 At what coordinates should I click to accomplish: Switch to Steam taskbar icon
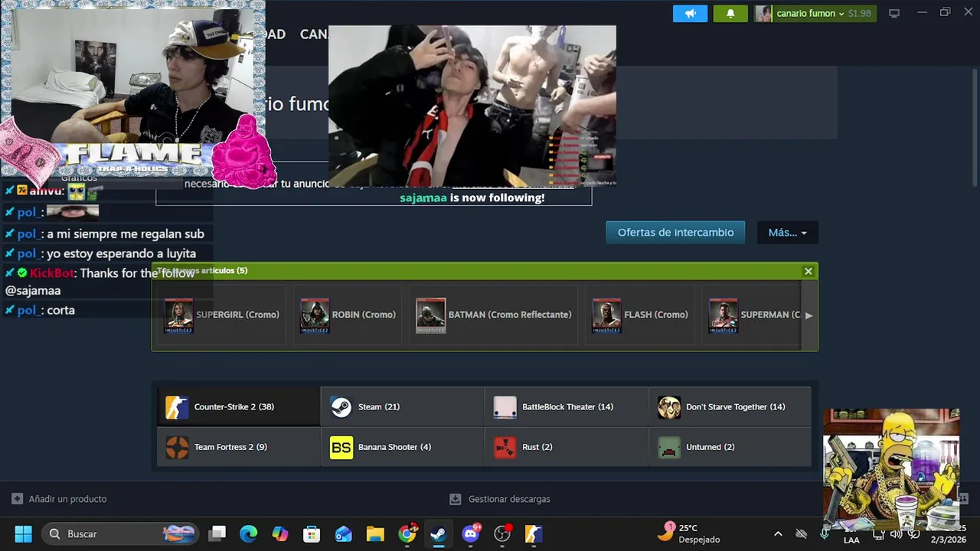click(439, 533)
